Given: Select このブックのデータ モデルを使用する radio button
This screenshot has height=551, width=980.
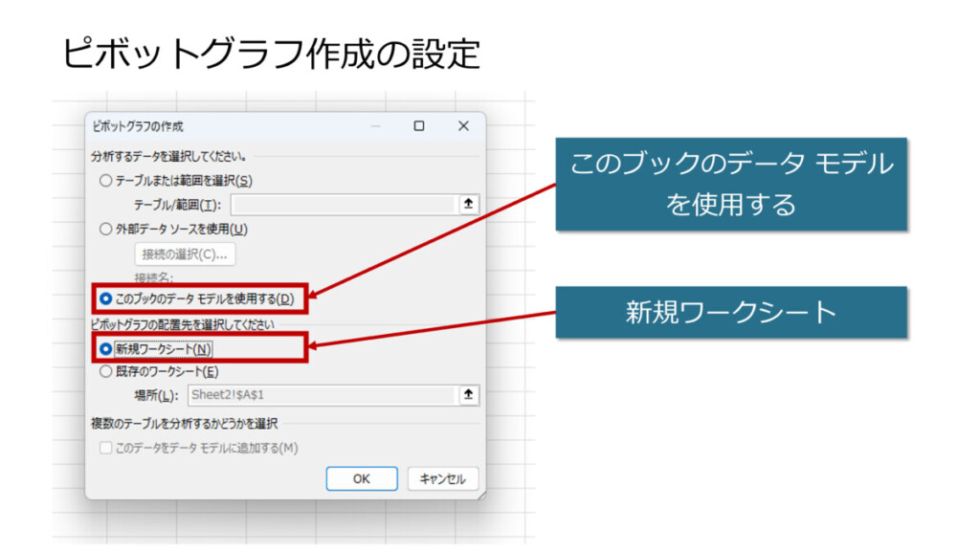Looking at the screenshot, I should (x=105, y=299).
